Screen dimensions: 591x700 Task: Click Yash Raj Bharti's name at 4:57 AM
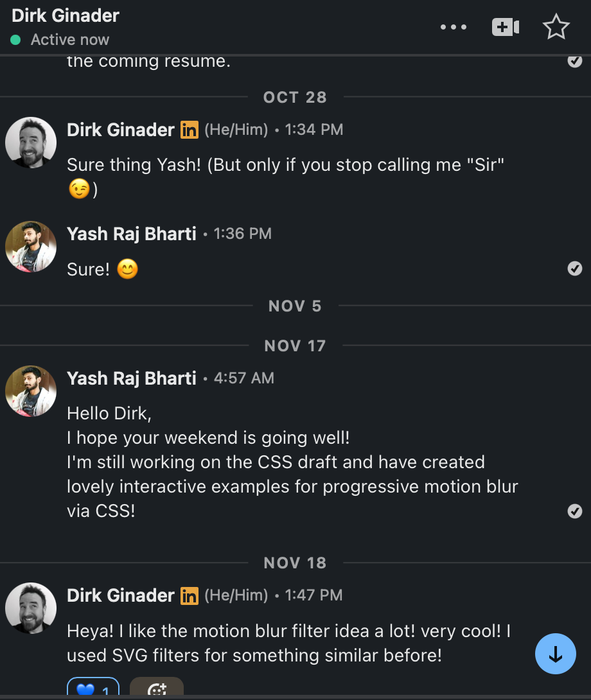[x=131, y=378]
